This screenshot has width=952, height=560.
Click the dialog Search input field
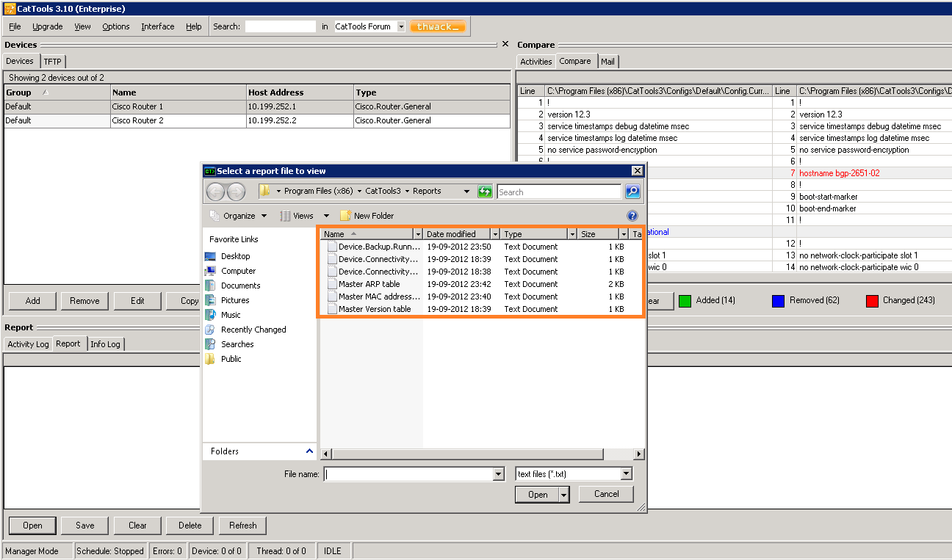pyautogui.click(x=558, y=192)
